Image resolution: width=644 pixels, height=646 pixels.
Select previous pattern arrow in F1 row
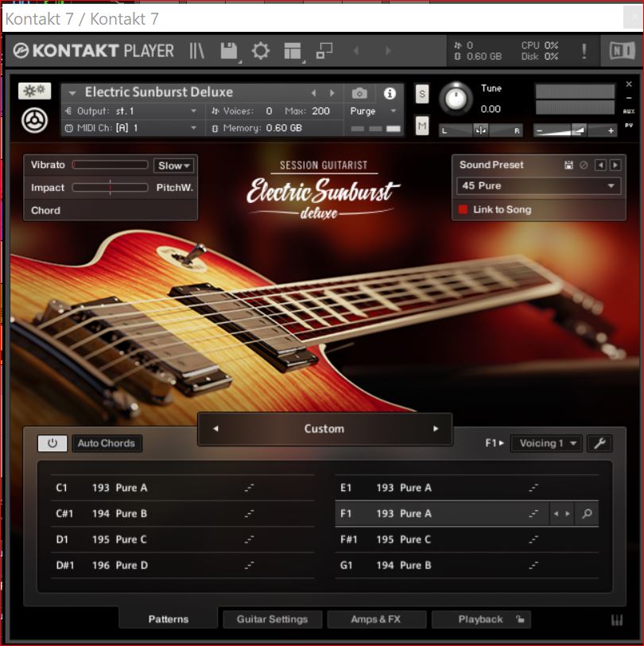click(557, 514)
